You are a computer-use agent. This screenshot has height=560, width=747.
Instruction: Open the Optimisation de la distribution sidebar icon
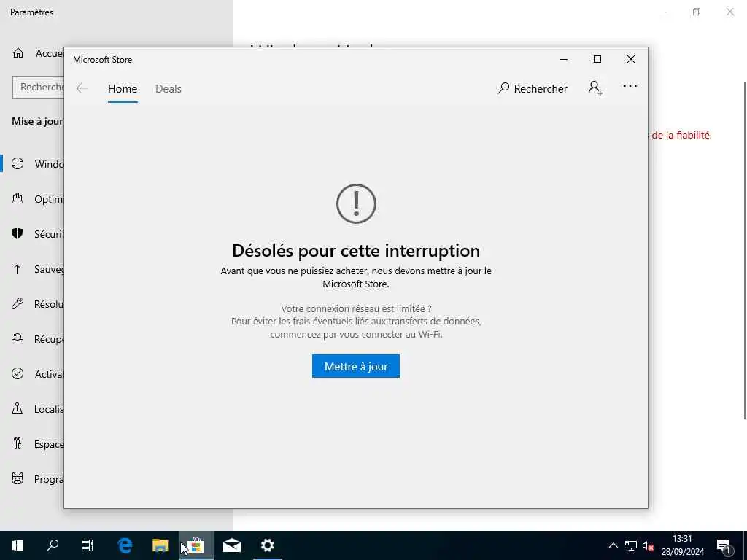coord(18,198)
